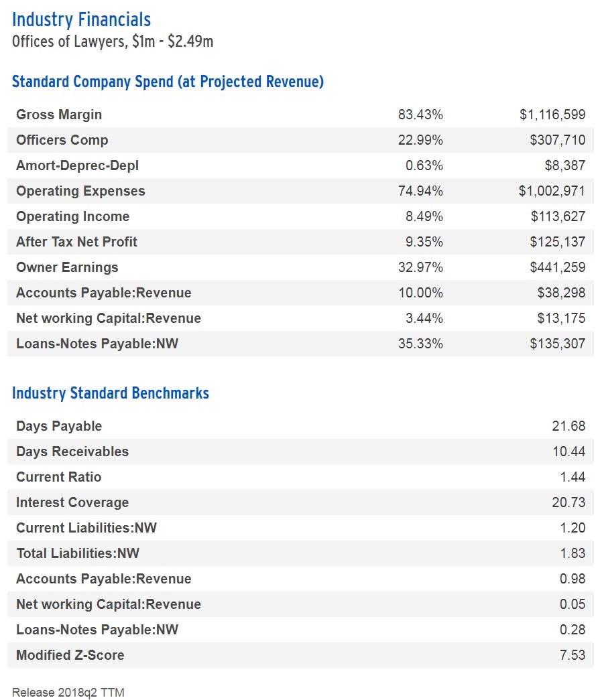This screenshot has height=700, width=600.
Task: Select the Gross Margin row label
Action: [x=59, y=115]
